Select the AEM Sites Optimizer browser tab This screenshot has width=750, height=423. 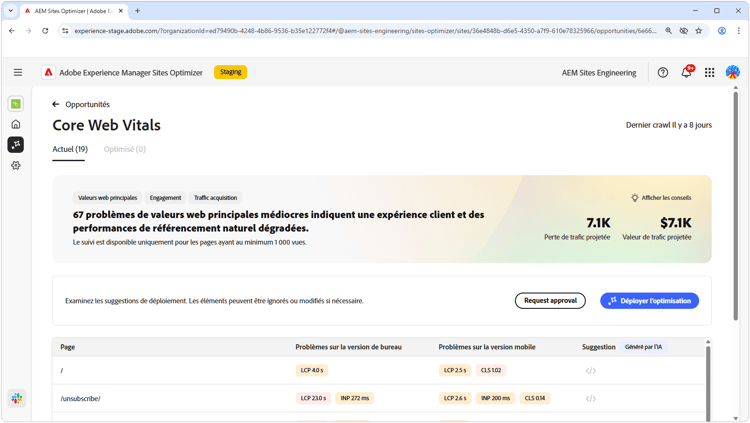point(74,11)
